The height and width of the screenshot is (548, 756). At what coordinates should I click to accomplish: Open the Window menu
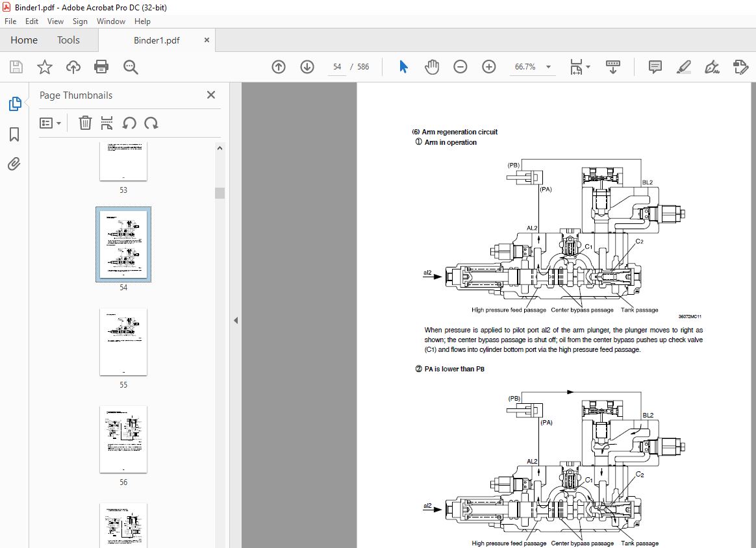point(111,21)
